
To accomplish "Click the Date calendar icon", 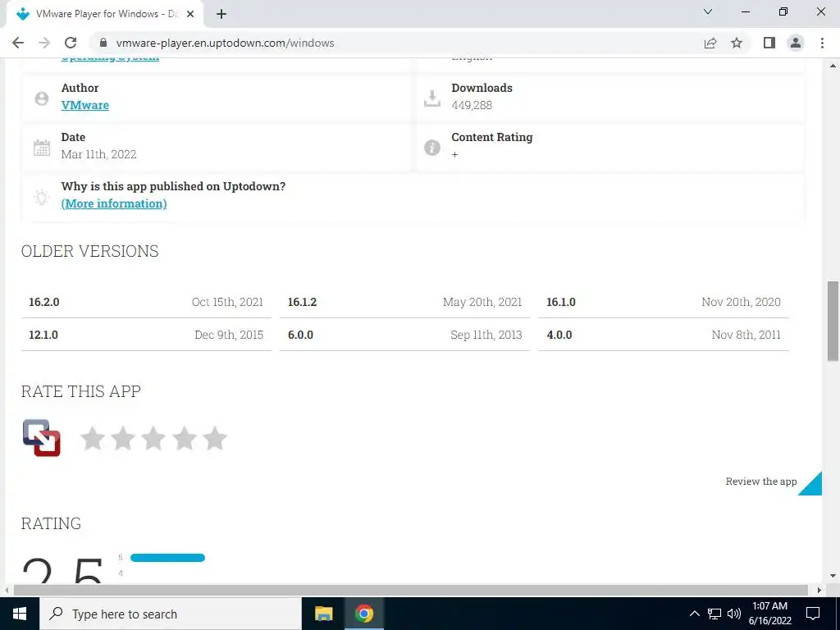I will [x=42, y=148].
